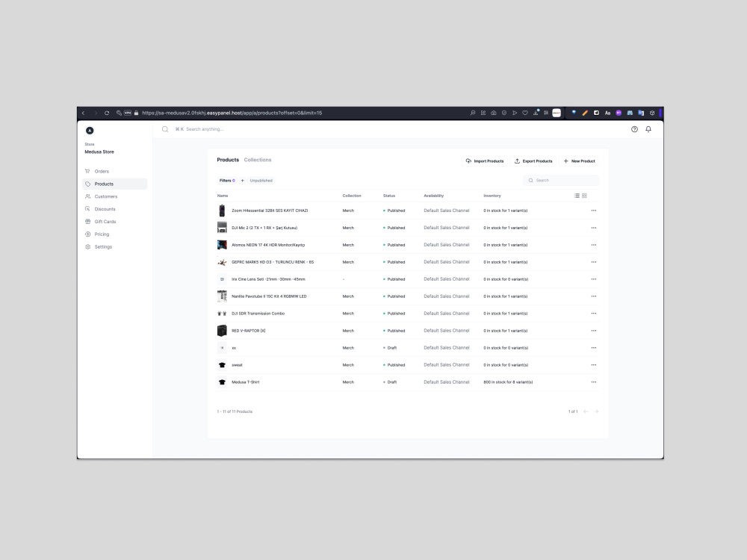Click Export Products button
Viewport: 747px width, 560px height.
(x=533, y=161)
